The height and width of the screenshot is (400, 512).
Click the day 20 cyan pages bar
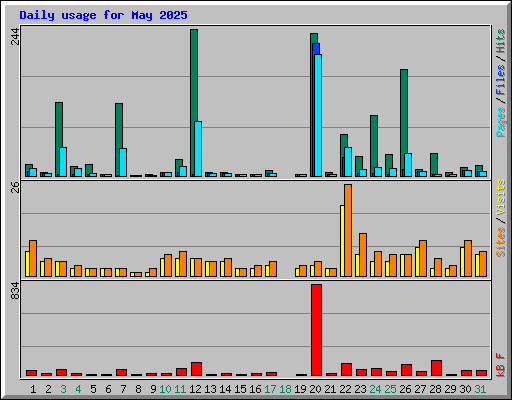tap(318, 115)
